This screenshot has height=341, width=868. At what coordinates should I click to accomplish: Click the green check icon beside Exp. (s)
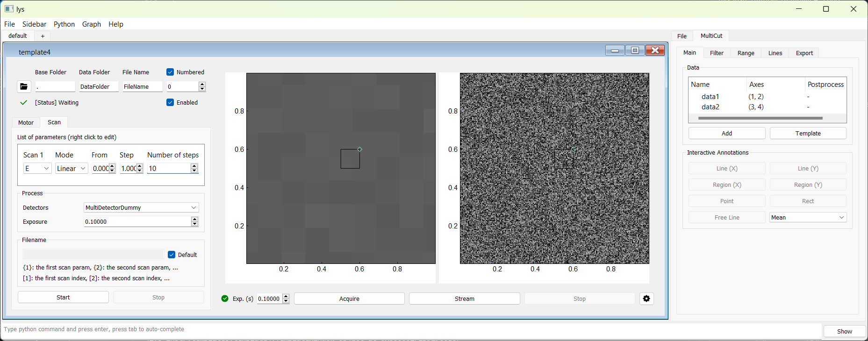click(x=225, y=299)
